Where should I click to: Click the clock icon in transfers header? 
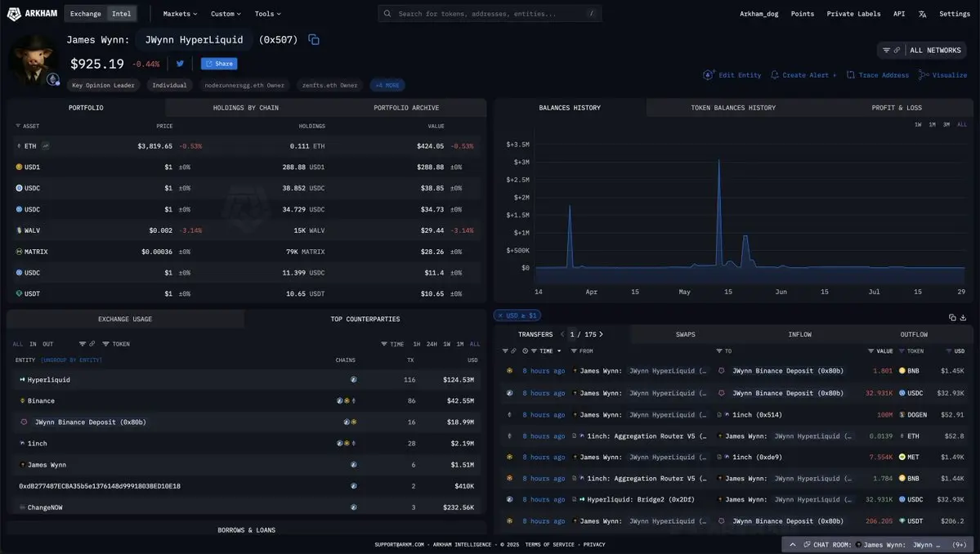[525, 351]
